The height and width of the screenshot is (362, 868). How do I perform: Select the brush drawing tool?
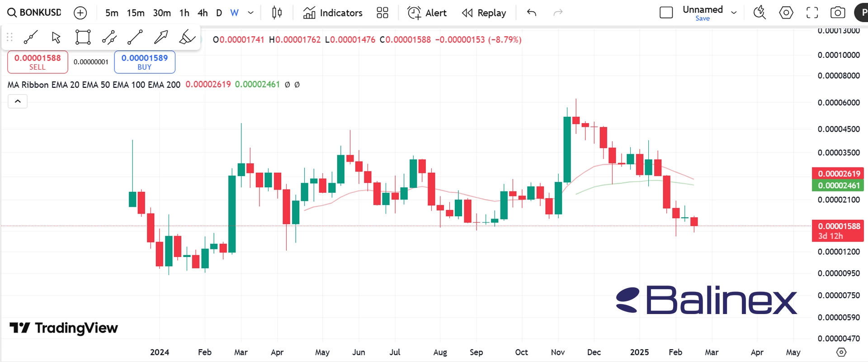pos(187,37)
